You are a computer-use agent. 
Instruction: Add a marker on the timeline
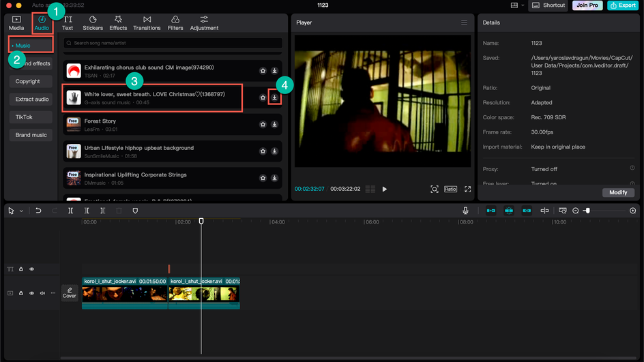[x=135, y=211]
